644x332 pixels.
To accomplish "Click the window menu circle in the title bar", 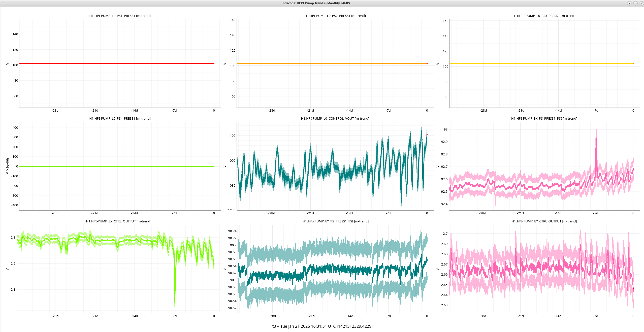I will pos(3,3).
